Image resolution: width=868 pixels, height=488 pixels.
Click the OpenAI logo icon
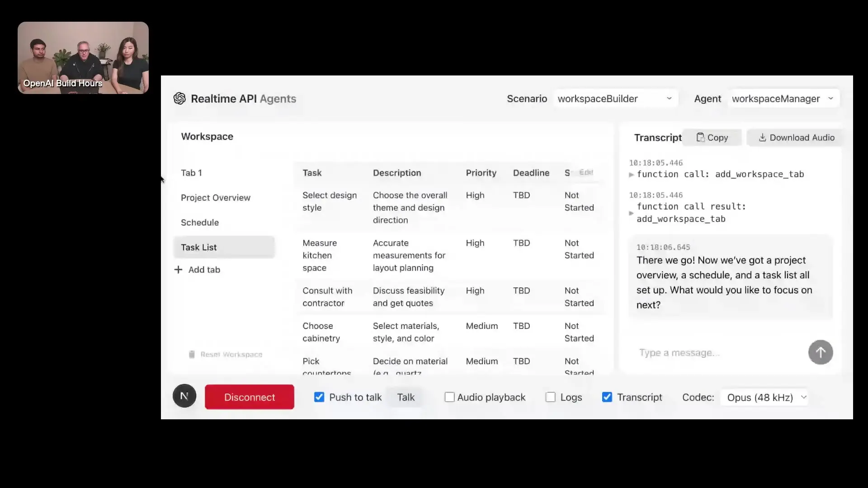pyautogui.click(x=179, y=99)
